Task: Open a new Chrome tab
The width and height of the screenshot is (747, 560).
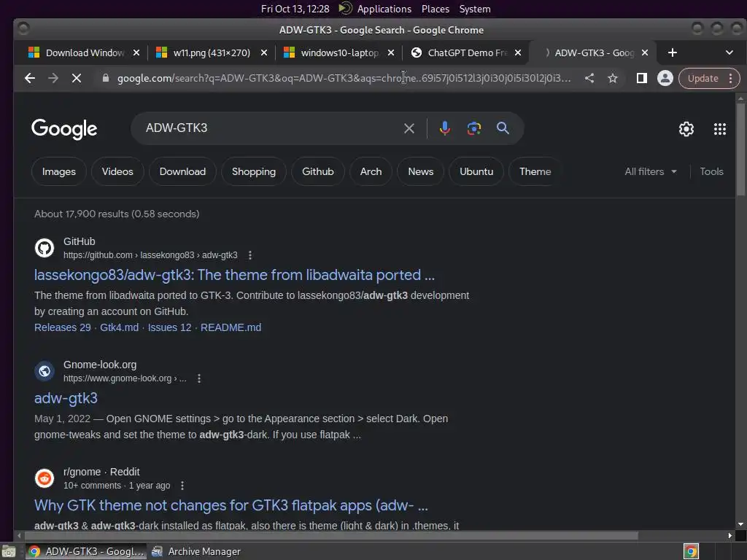Action: 672,52
